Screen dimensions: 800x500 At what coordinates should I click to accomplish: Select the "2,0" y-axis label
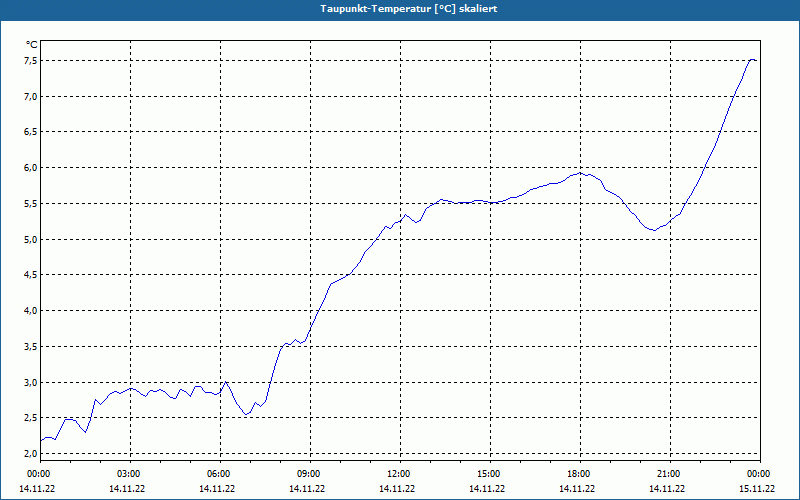point(31,454)
